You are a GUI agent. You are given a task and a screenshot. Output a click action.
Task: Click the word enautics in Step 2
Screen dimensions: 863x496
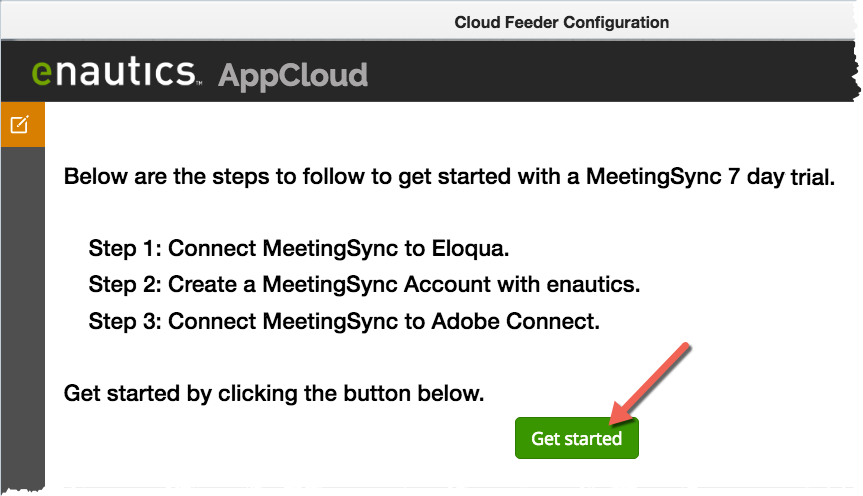coord(593,285)
